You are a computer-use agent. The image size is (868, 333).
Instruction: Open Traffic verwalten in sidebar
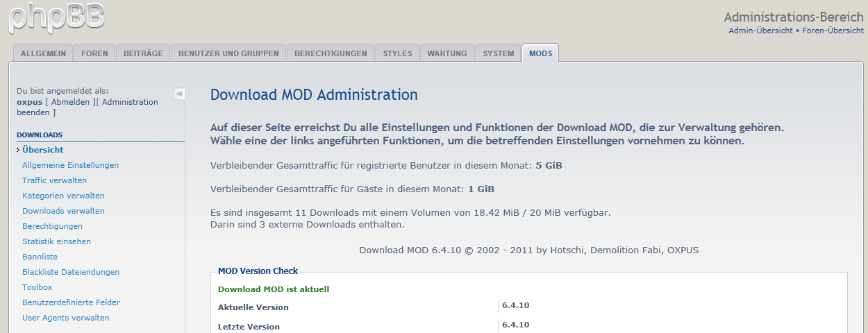tap(54, 180)
